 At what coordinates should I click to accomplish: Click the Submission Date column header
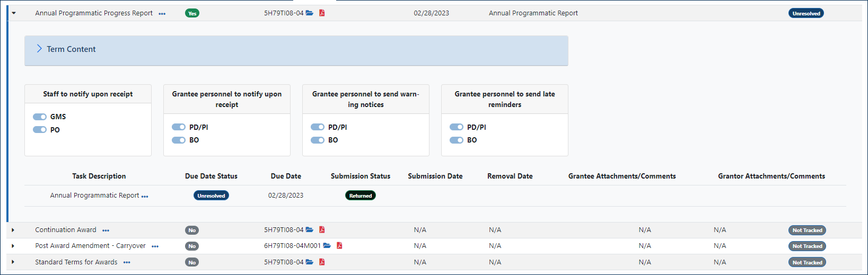click(x=435, y=176)
